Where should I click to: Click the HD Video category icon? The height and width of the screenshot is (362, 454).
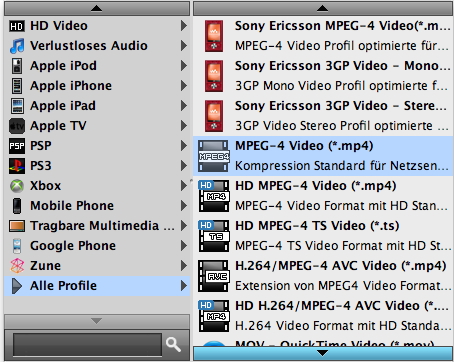[17, 26]
